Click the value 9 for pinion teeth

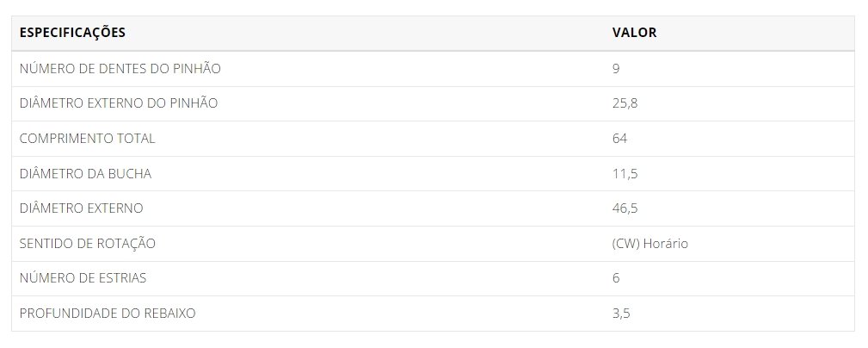click(616, 69)
